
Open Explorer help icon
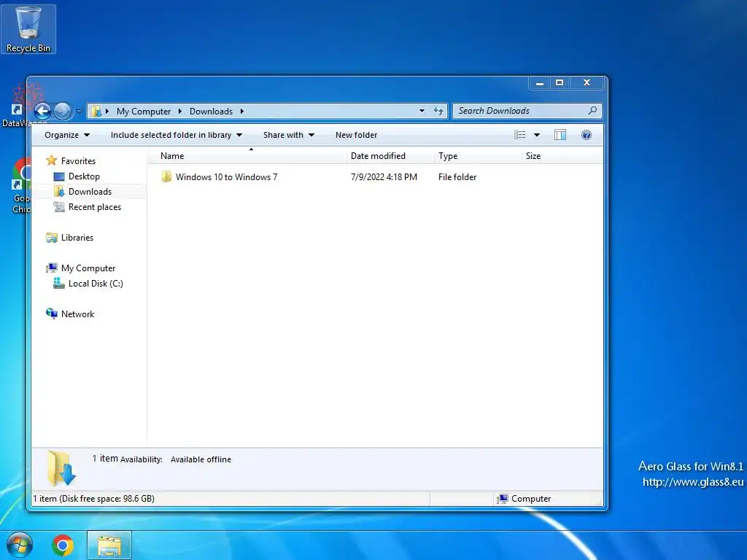[587, 135]
